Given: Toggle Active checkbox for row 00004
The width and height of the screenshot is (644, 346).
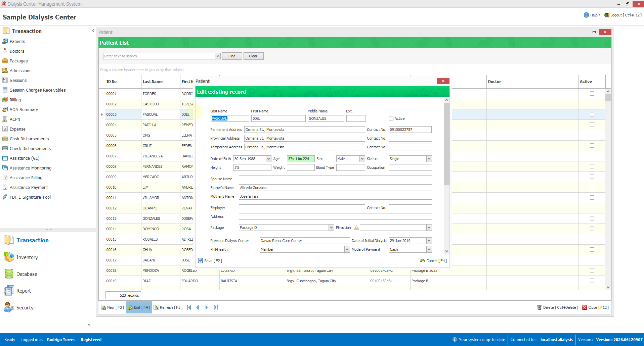Looking at the screenshot, I should click(x=592, y=125).
